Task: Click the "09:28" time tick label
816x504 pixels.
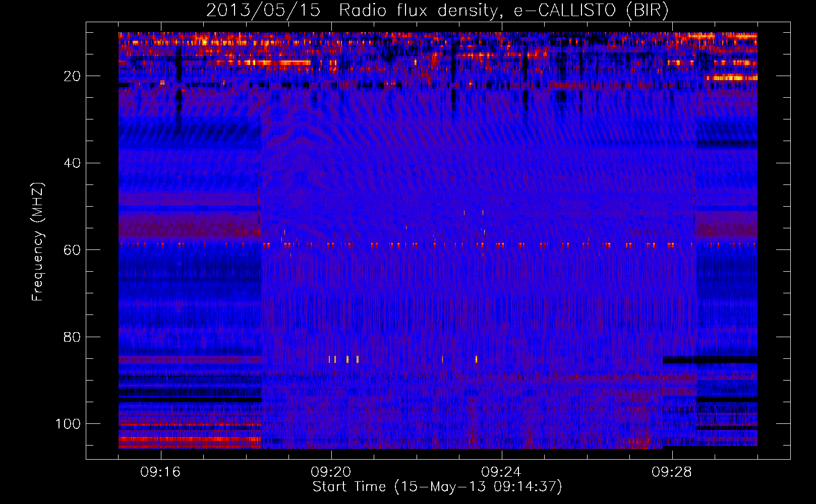Action: point(672,472)
